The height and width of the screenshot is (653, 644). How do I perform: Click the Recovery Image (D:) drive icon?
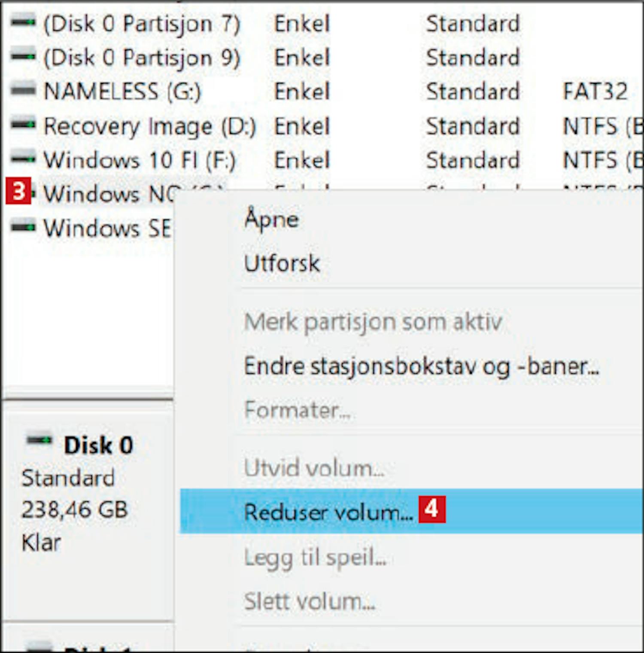coord(23,125)
